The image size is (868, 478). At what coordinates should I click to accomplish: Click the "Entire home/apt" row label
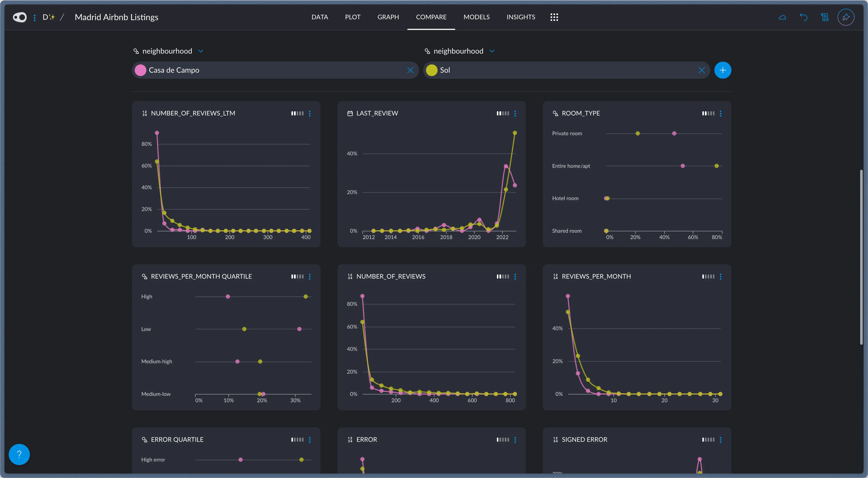click(571, 166)
